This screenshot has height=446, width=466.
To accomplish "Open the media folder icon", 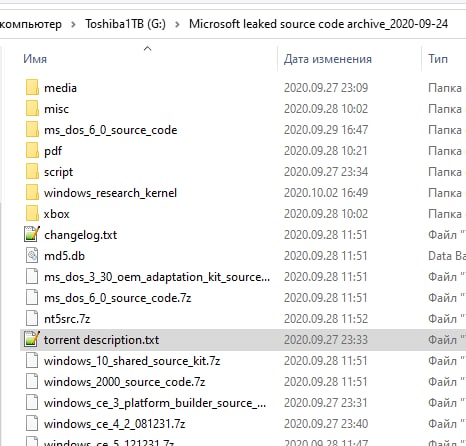I will tap(32, 88).
